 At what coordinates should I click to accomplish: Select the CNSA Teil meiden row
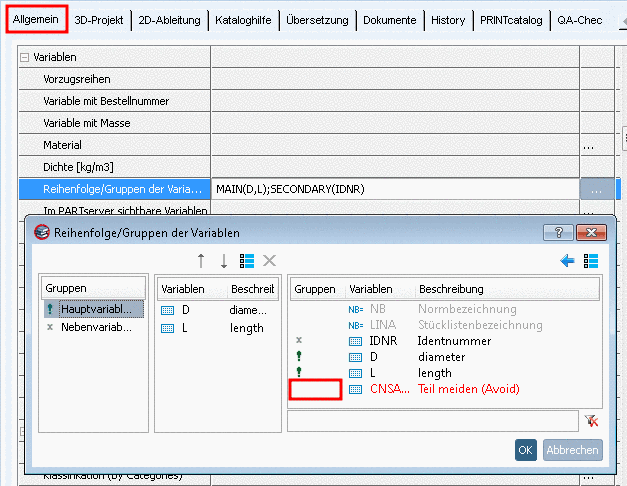tap(445, 389)
